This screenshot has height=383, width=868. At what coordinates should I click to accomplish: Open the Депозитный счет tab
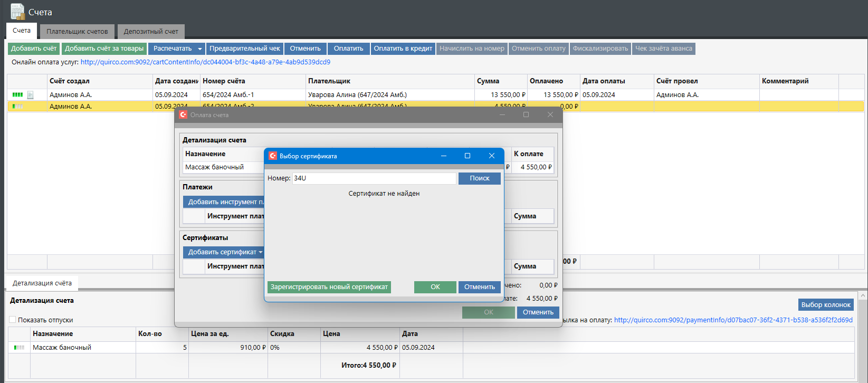pyautogui.click(x=151, y=32)
